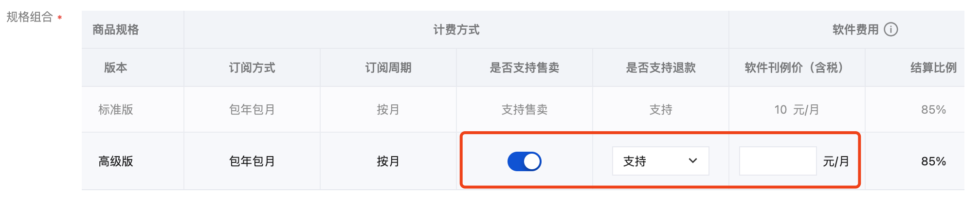
Task: Click the 是否支持售卖 sub-header
Action: point(524,68)
